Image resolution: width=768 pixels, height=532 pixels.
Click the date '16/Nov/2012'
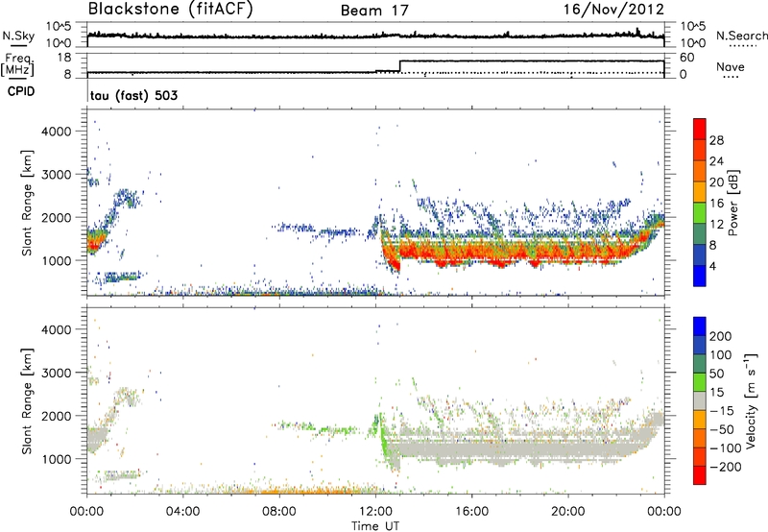[613, 10]
